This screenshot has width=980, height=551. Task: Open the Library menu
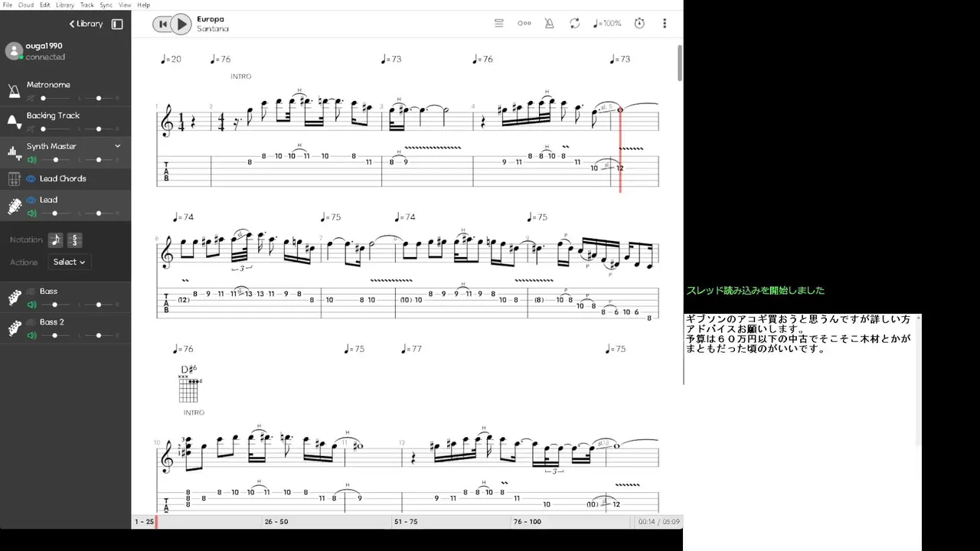65,5
